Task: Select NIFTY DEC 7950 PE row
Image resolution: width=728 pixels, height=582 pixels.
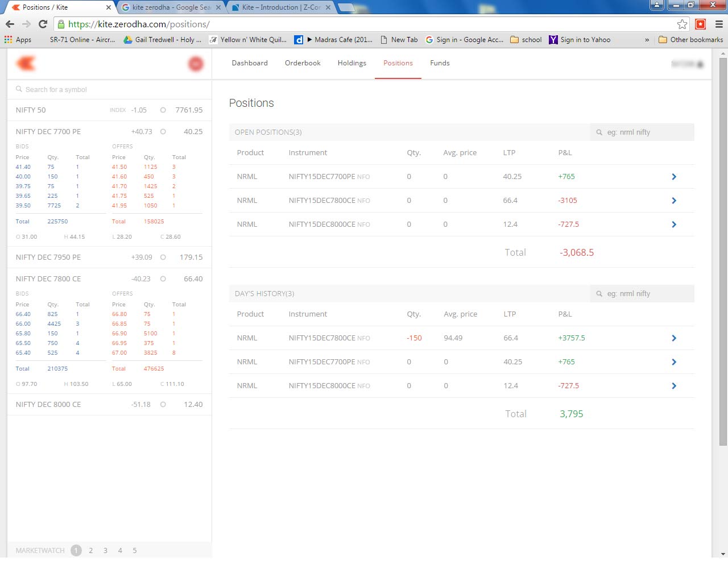Action: (109, 257)
